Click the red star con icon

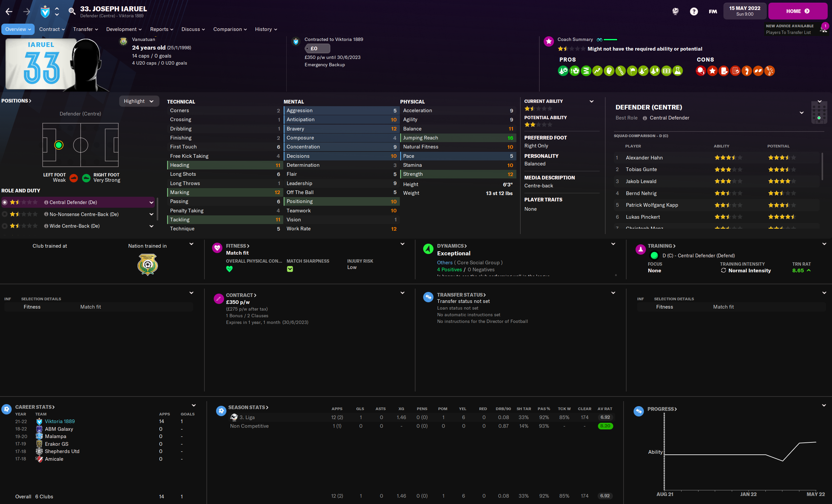point(712,71)
